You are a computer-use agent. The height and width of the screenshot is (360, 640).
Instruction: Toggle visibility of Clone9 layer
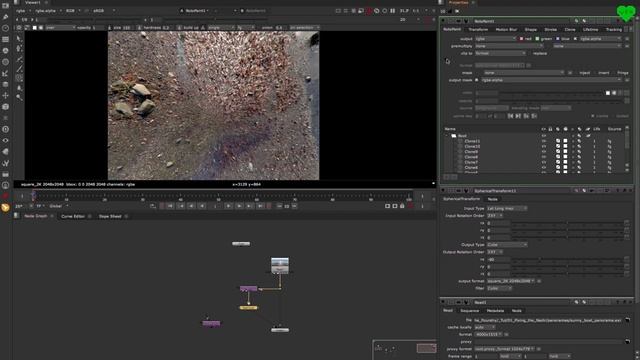pyautogui.click(x=544, y=152)
